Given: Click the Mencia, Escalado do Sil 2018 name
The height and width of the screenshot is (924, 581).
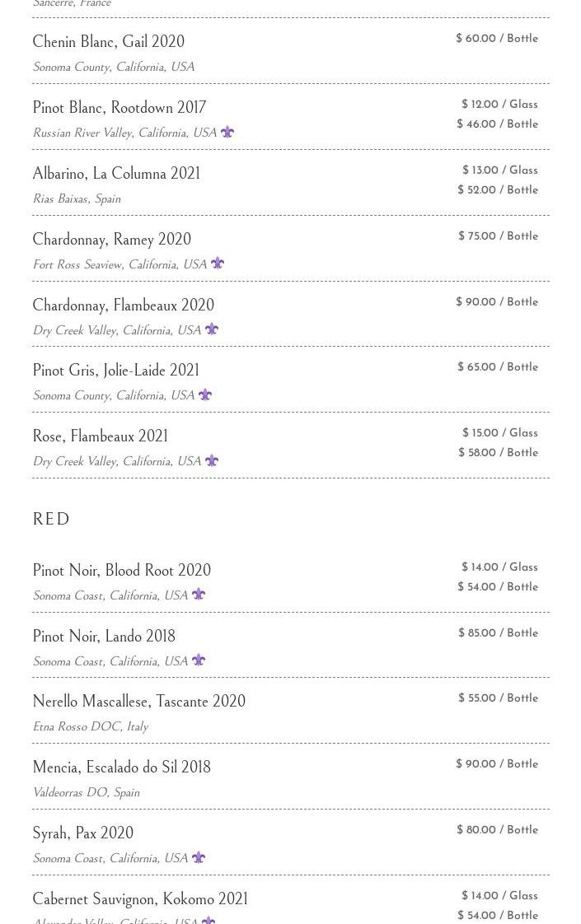Looking at the screenshot, I should (x=121, y=768).
